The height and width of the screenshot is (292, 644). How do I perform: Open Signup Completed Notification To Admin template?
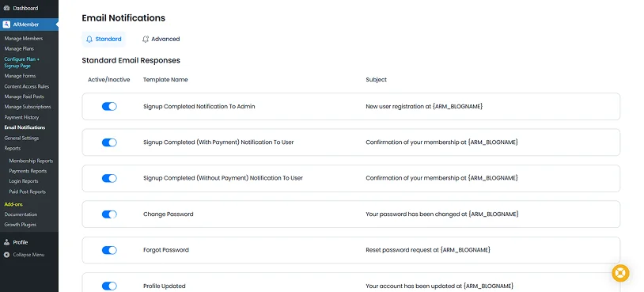(199, 106)
